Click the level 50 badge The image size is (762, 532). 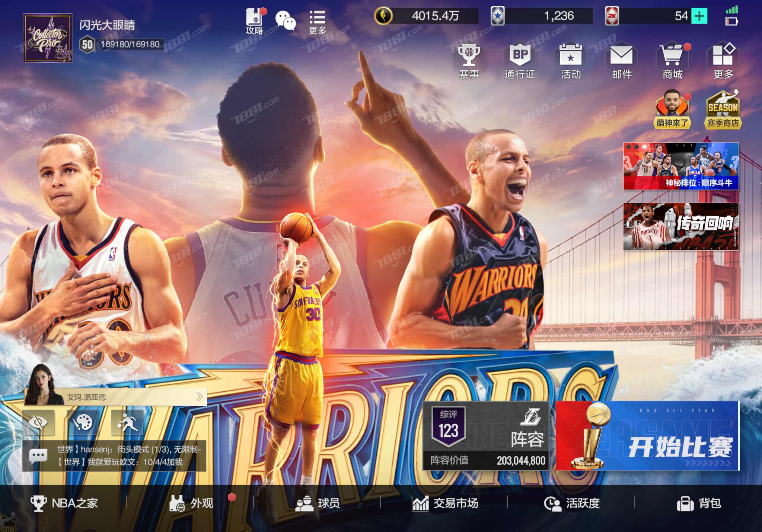tap(87, 44)
